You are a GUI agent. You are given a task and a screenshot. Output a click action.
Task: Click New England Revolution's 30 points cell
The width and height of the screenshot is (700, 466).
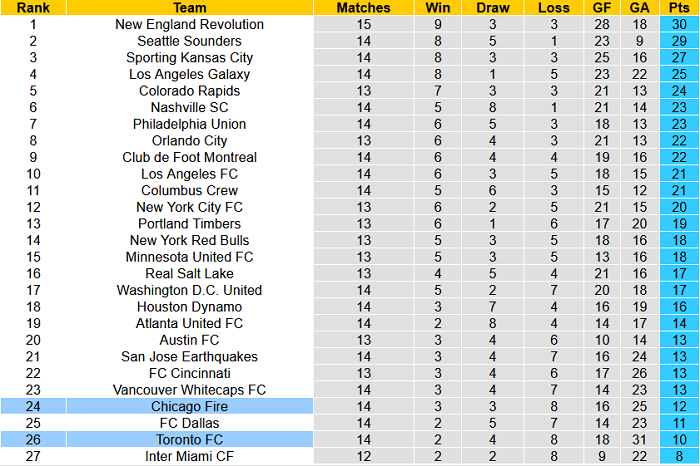(x=679, y=24)
